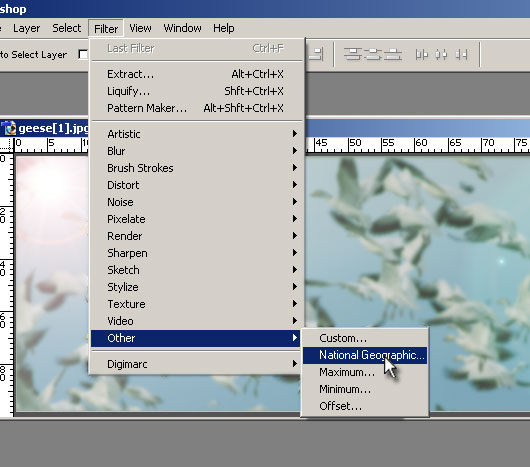Image resolution: width=530 pixels, height=467 pixels.
Task: Choose Liquify... from the Filter menu
Action: click(196, 91)
